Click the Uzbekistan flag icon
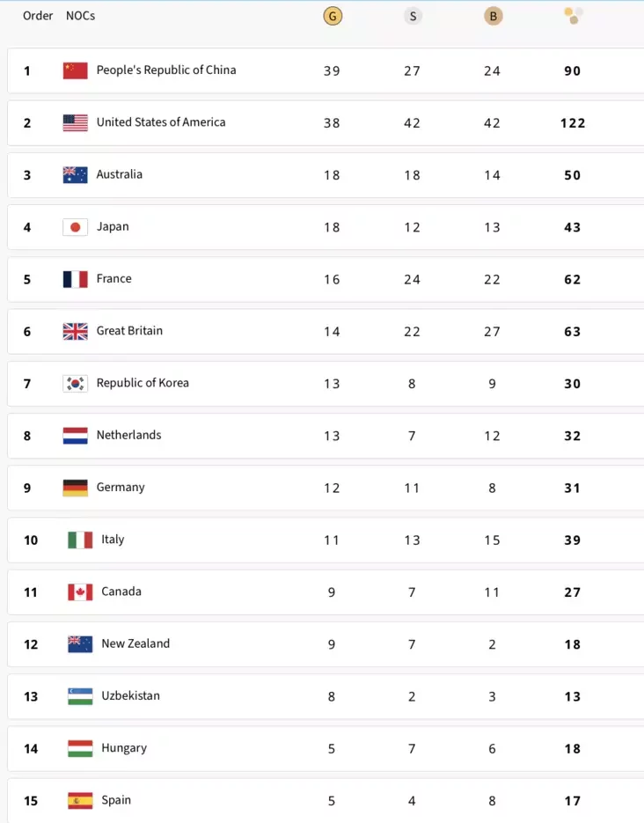The width and height of the screenshot is (644, 823). tap(80, 696)
